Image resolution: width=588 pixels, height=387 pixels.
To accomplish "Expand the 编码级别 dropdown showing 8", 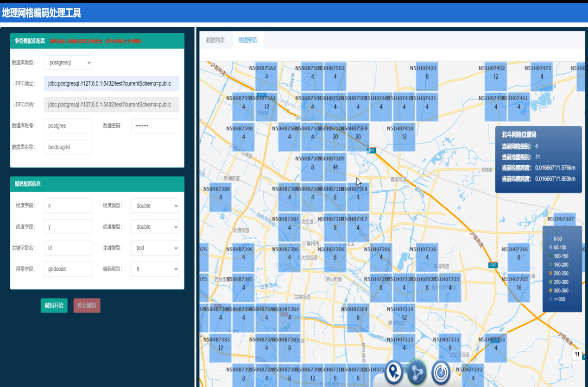I will pos(155,269).
